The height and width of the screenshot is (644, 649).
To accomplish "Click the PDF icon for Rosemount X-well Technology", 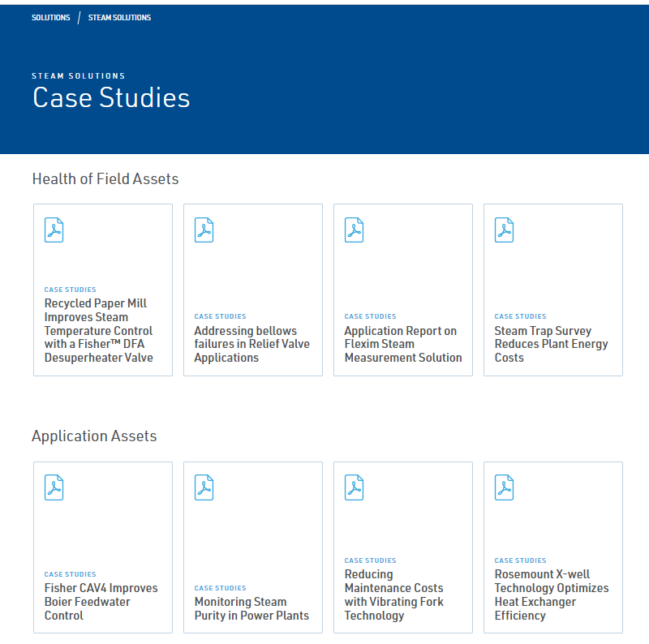I will (x=504, y=487).
